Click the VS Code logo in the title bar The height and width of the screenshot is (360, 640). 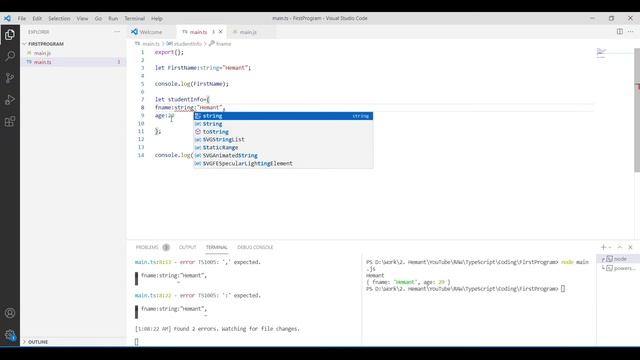coord(7,18)
